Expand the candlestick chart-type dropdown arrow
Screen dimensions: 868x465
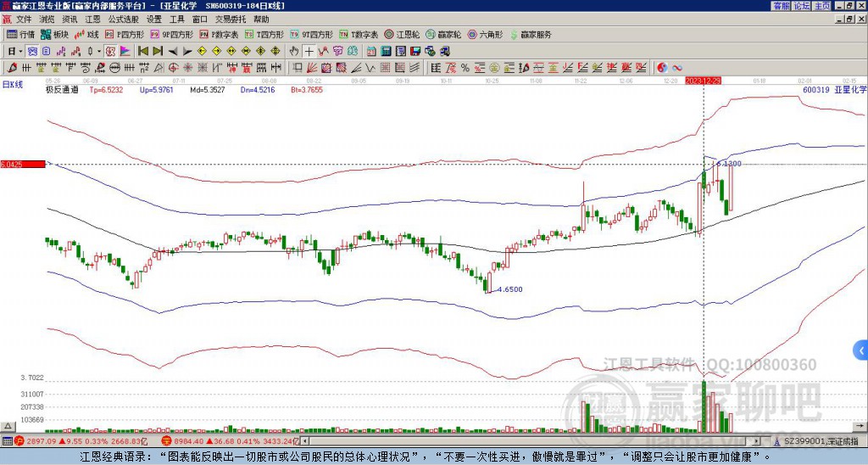(x=99, y=51)
